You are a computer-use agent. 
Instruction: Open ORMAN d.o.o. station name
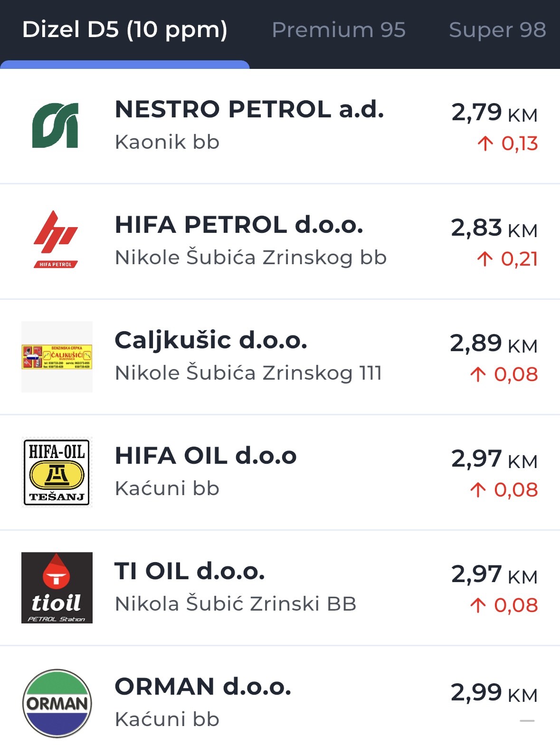(203, 687)
